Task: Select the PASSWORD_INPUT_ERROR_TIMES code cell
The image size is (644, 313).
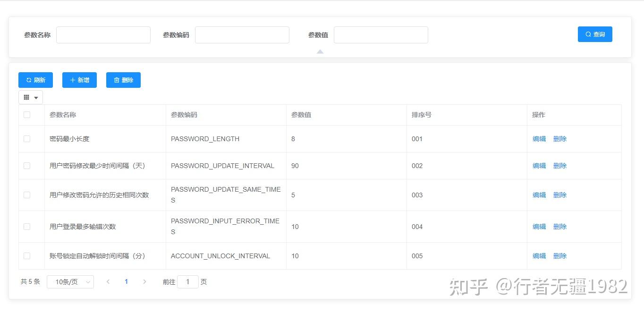Action: (x=226, y=227)
